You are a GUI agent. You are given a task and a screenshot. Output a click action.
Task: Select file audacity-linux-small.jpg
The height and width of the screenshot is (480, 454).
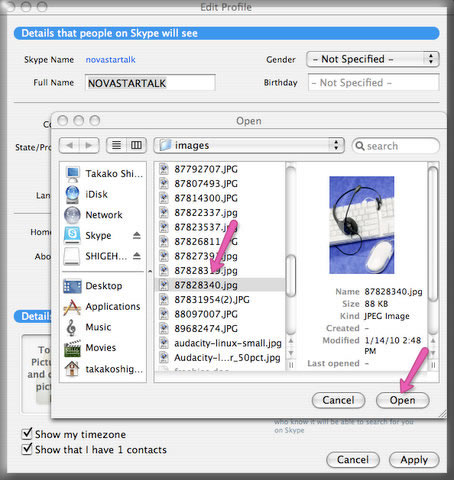[220, 343]
